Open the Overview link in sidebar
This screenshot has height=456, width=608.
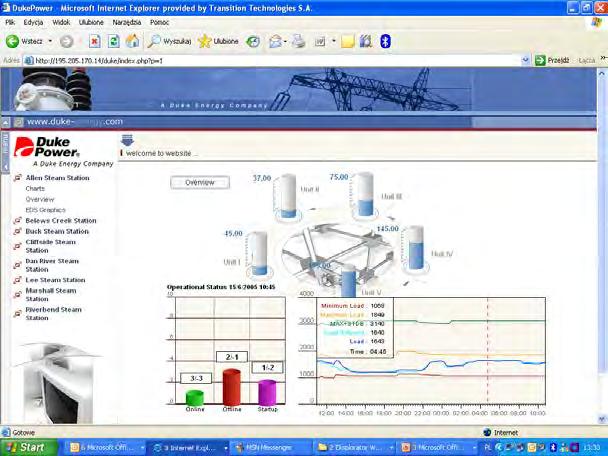pyautogui.click(x=40, y=199)
